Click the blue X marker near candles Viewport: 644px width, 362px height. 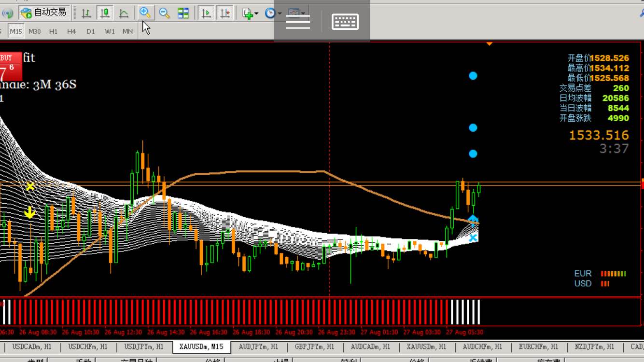(473, 237)
